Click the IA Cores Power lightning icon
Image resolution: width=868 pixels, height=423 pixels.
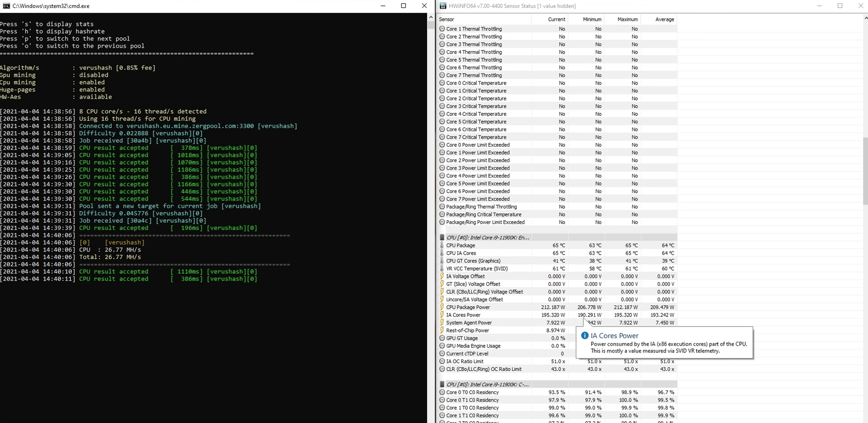(x=442, y=315)
